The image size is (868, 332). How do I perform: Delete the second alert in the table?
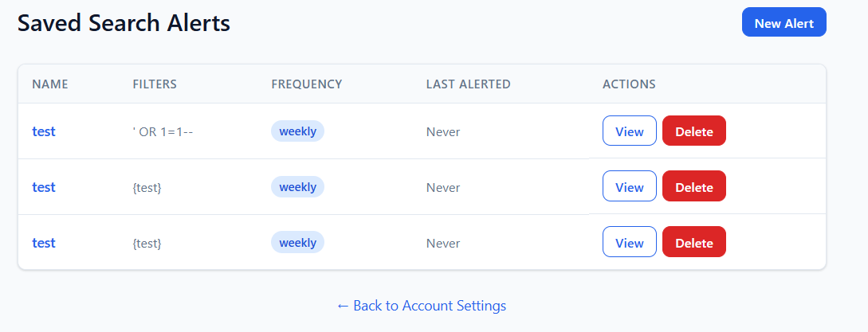693,187
